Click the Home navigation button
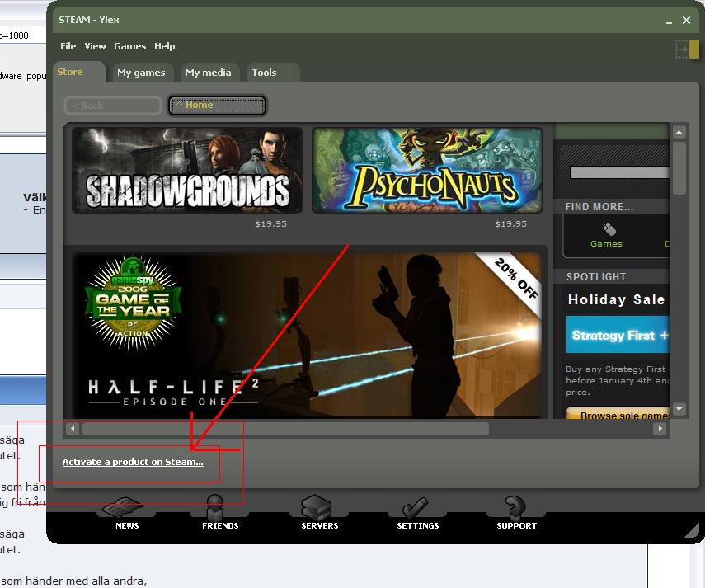This screenshot has width=705, height=588. (217, 106)
